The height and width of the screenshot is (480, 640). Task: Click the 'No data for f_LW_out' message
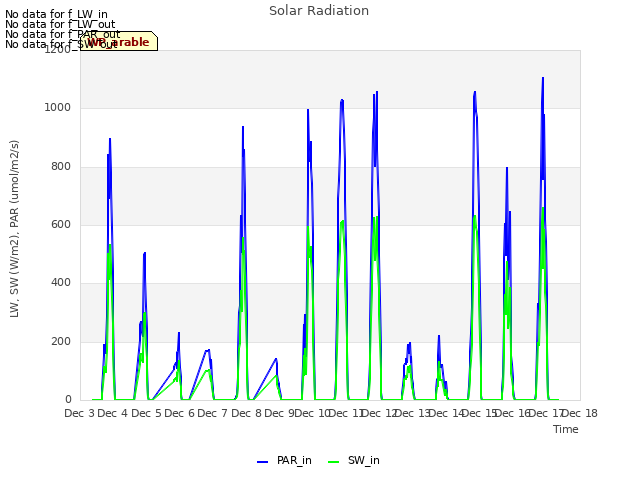(x=60, y=24)
